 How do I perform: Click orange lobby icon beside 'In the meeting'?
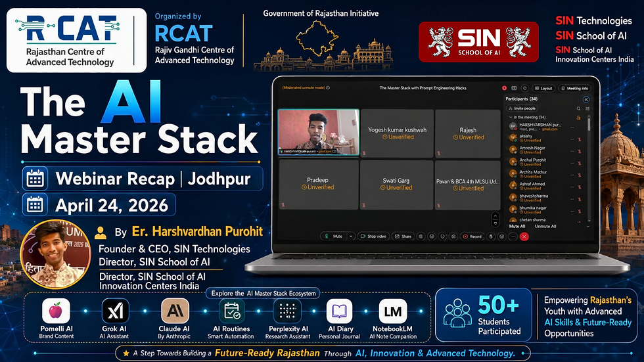point(578,118)
